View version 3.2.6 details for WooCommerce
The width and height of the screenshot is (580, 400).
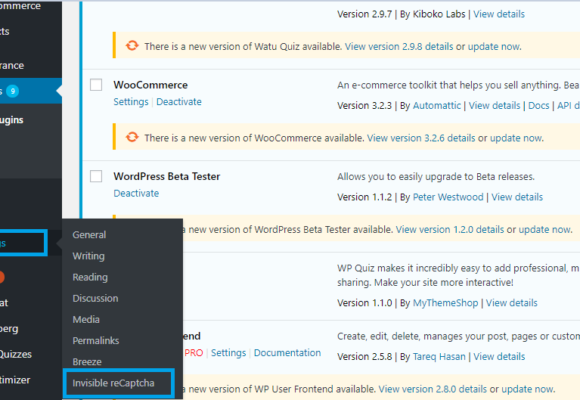421,138
